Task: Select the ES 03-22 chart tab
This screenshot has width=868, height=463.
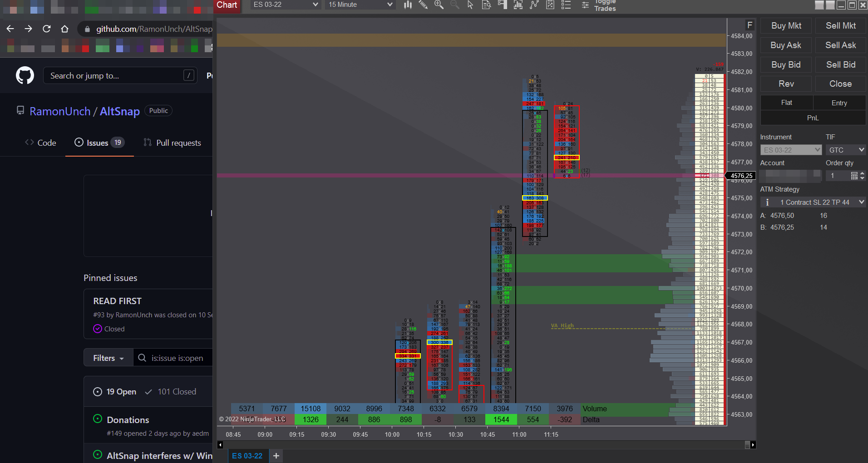Action: (x=247, y=456)
